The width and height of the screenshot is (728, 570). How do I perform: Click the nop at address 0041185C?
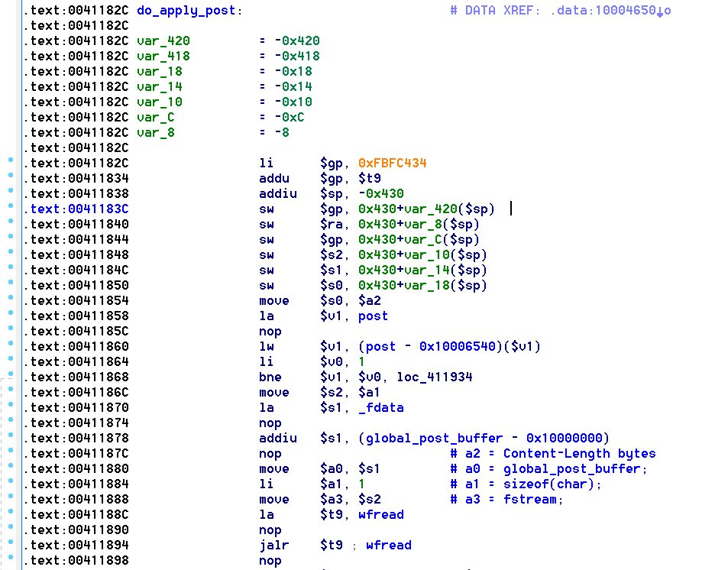coord(270,332)
